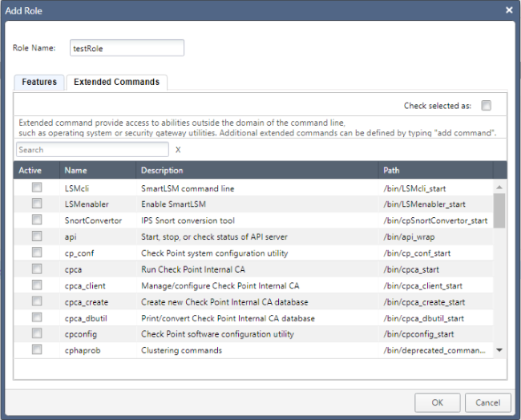This screenshot has width=521, height=420.
Task: Sort by the Active column header
Action: [37, 170]
